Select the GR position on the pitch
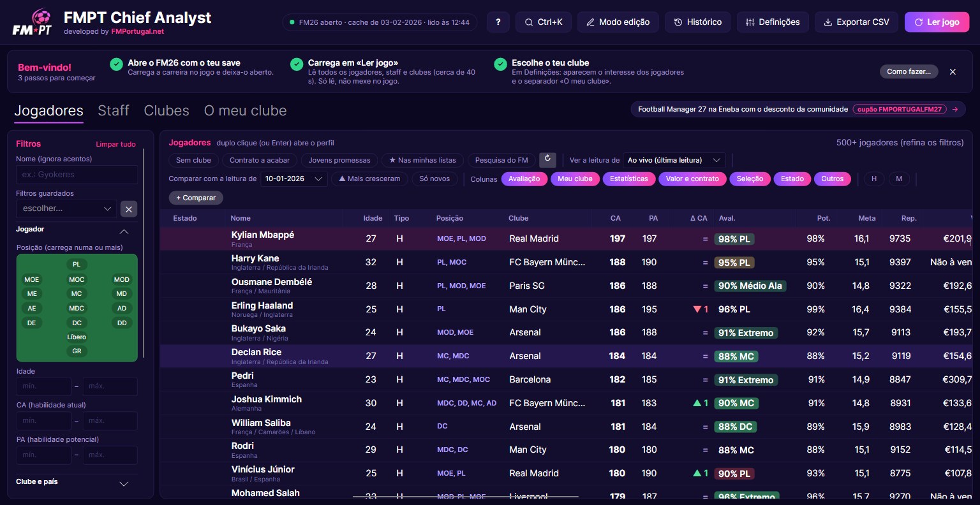 click(77, 351)
